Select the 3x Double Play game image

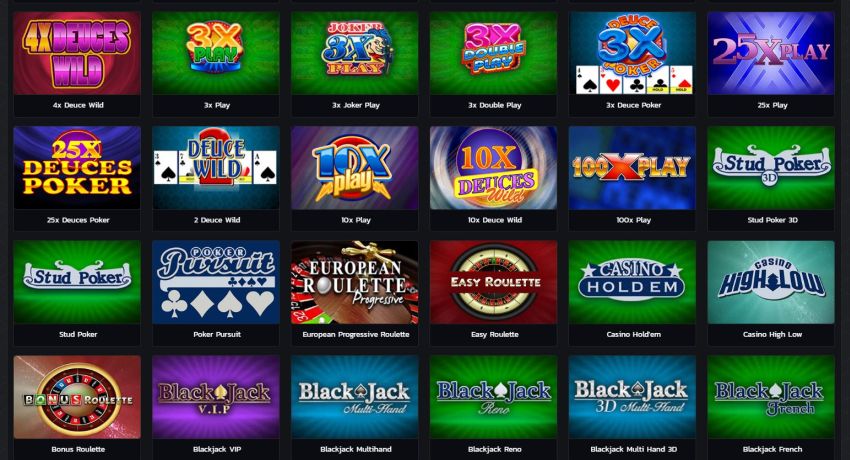click(x=493, y=54)
